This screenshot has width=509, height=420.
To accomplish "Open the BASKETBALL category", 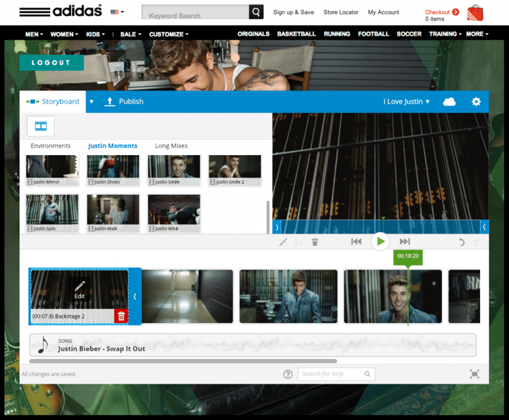I will 296,34.
